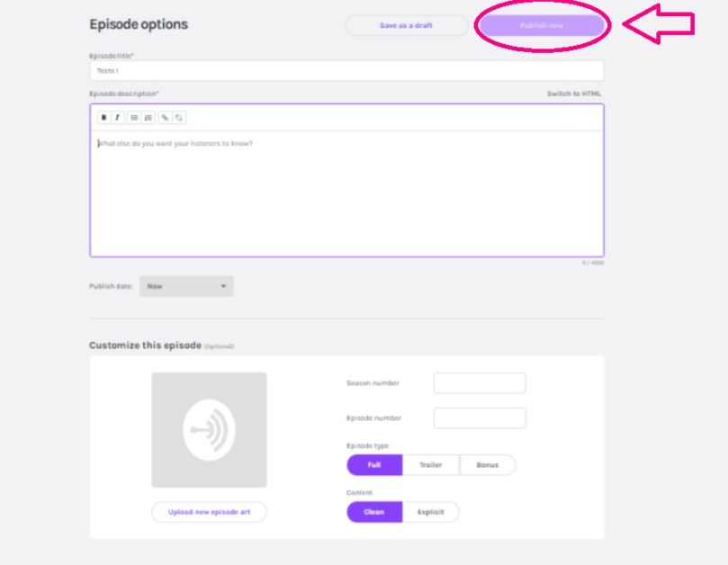
Task: Upload new episode art
Action: tap(211, 511)
